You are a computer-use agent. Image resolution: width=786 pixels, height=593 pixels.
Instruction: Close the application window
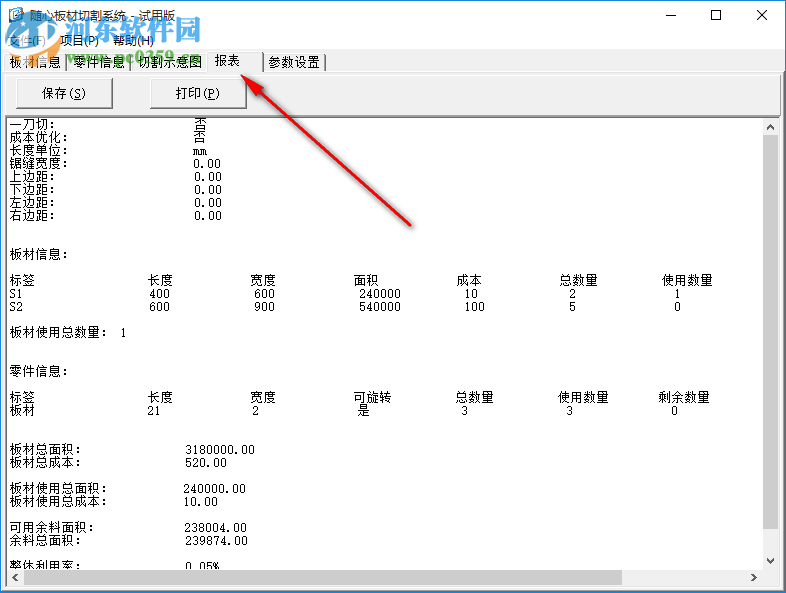[x=761, y=15]
